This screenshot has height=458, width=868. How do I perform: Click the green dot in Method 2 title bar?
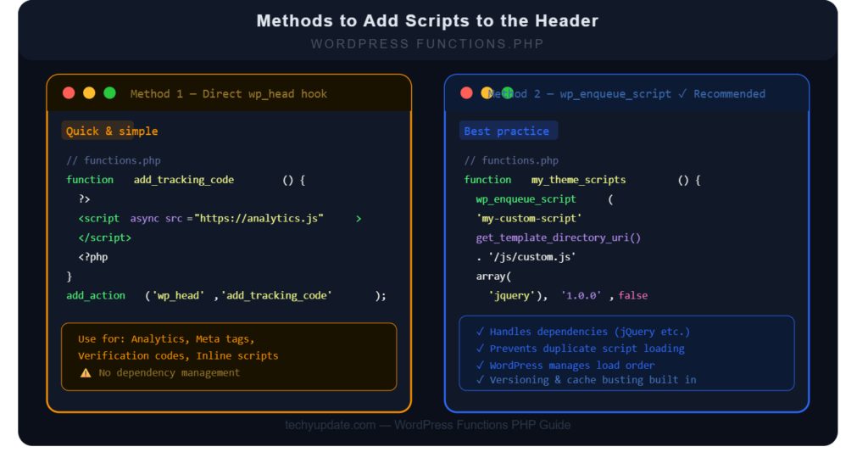(x=508, y=93)
